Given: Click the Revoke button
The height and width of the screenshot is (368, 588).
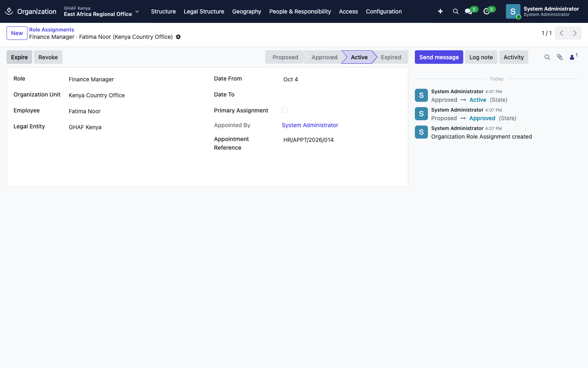Looking at the screenshot, I should (48, 57).
